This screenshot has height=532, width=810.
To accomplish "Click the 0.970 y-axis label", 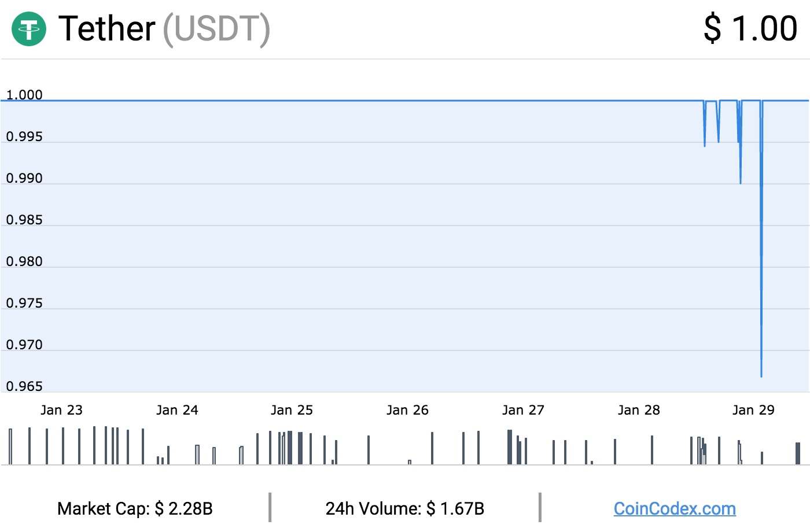I will click(x=24, y=345).
